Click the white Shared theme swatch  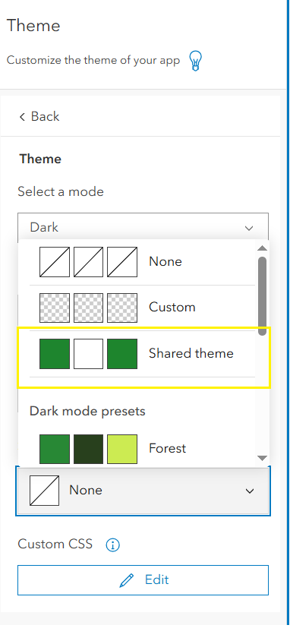tap(88, 354)
